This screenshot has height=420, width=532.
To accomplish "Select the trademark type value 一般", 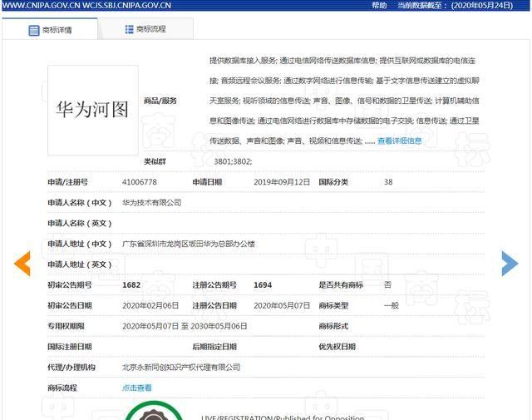I will (392, 305).
